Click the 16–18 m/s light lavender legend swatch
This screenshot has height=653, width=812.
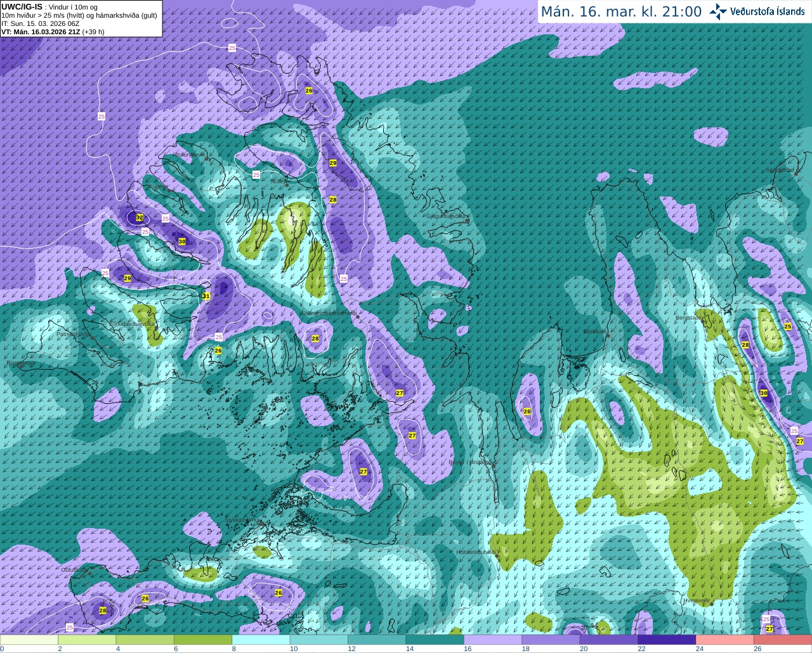point(493,640)
